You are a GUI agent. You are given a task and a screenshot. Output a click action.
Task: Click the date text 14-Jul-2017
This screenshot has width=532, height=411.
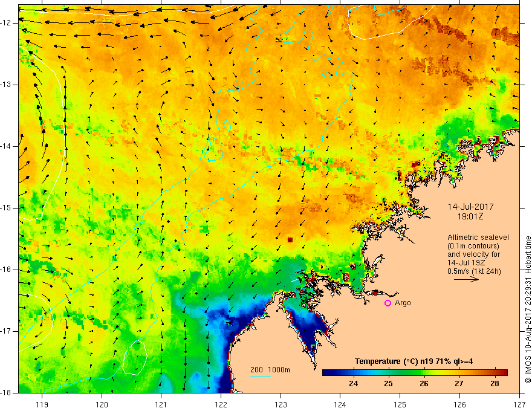[x=470, y=207]
